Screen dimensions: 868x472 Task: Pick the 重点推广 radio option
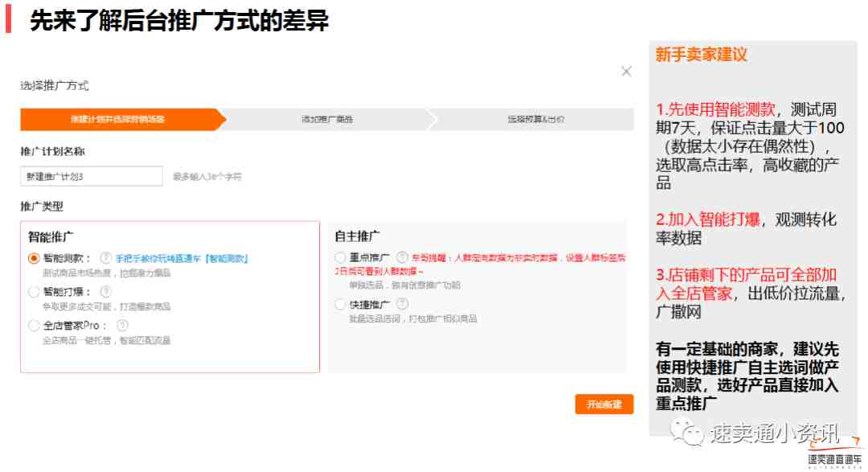(x=341, y=257)
